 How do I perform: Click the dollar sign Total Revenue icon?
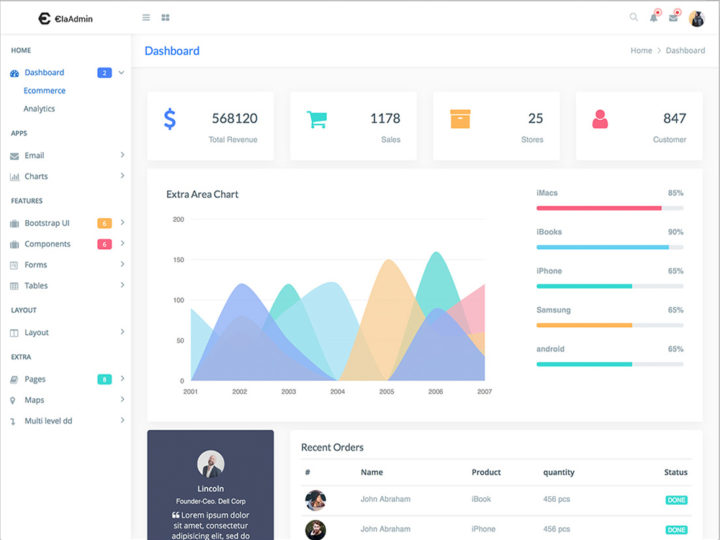(170, 119)
